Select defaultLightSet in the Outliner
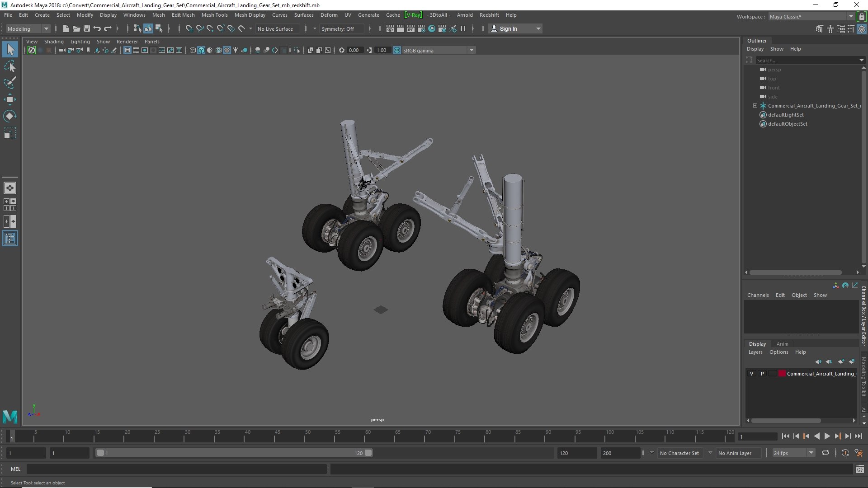 click(x=786, y=115)
